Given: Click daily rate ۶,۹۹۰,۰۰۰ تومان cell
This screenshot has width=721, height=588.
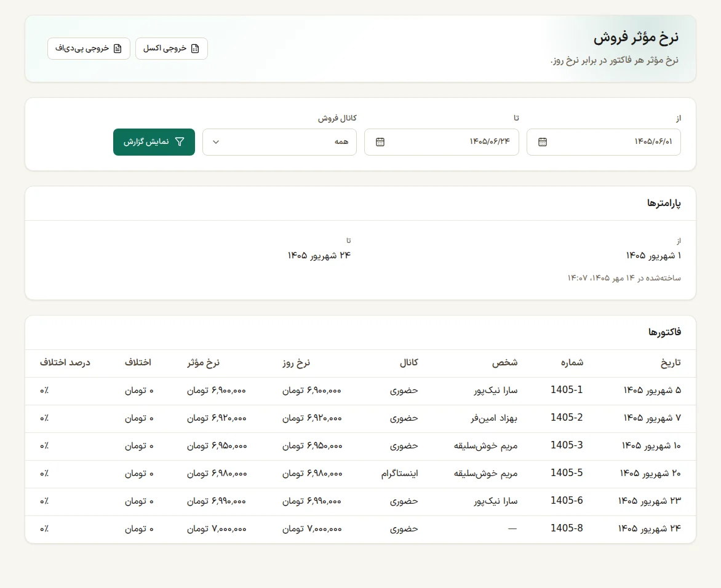Looking at the screenshot, I should 312,501.
